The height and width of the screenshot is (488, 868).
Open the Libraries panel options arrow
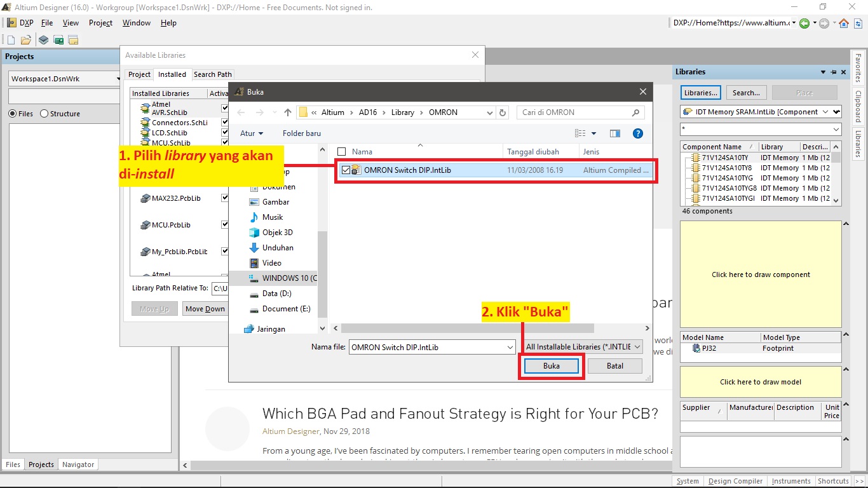[823, 72]
